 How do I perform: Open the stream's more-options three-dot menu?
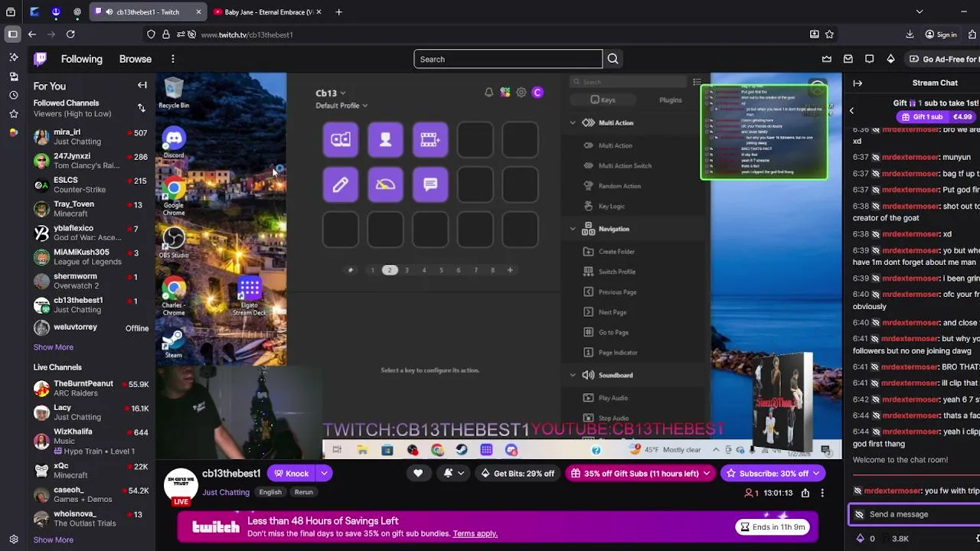point(822,493)
